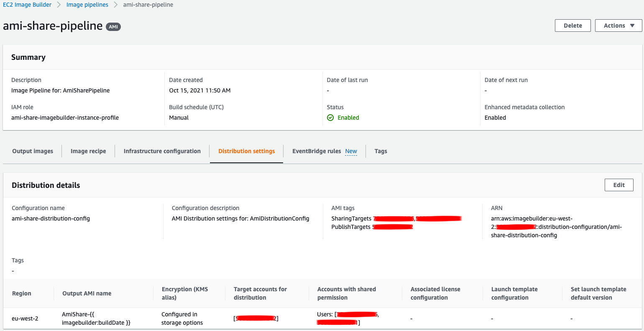Click Set launch template default version header
This screenshot has height=331, width=644.
[x=598, y=293]
